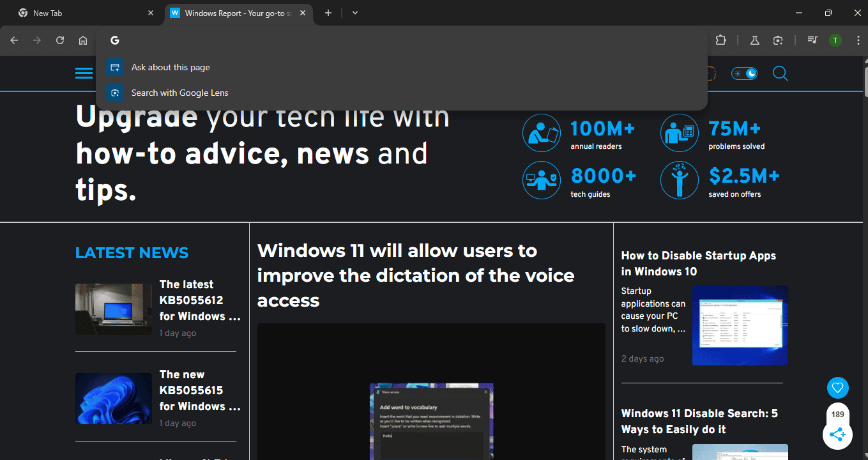The image size is (868, 460).
Task: Click the 75M+ statistic text
Action: click(x=735, y=129)
